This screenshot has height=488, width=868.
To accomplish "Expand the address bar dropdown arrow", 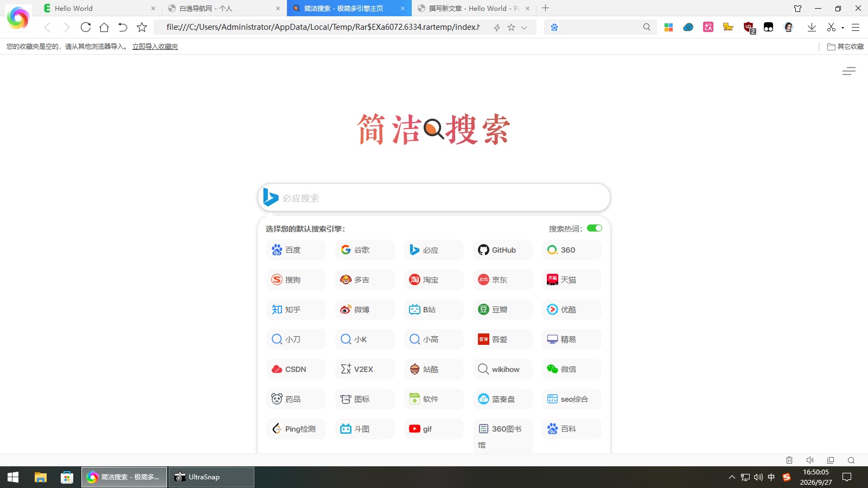I will (x=524, y=28).
